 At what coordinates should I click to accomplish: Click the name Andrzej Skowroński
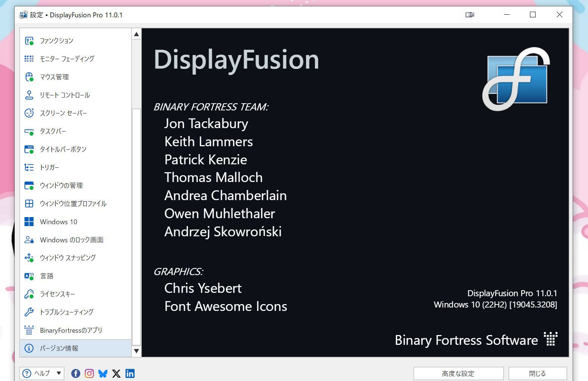pyautogui.click(x=223, y=232)
